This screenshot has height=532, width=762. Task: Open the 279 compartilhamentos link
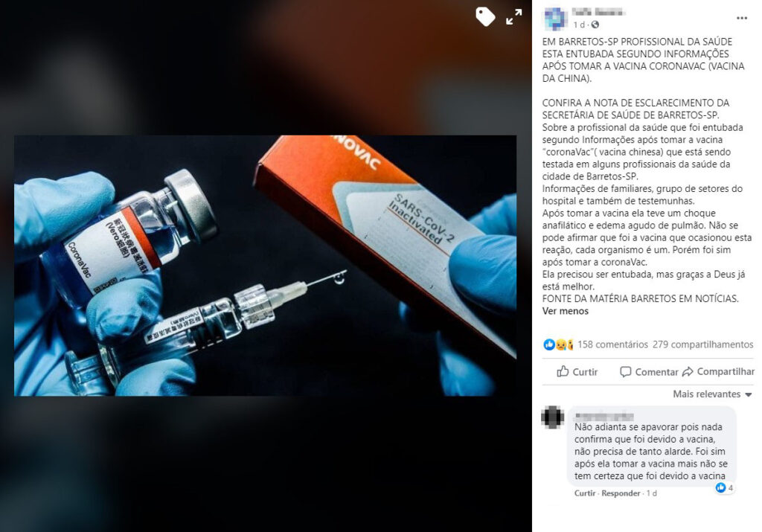pyautogui.click(x=702, y=344)
